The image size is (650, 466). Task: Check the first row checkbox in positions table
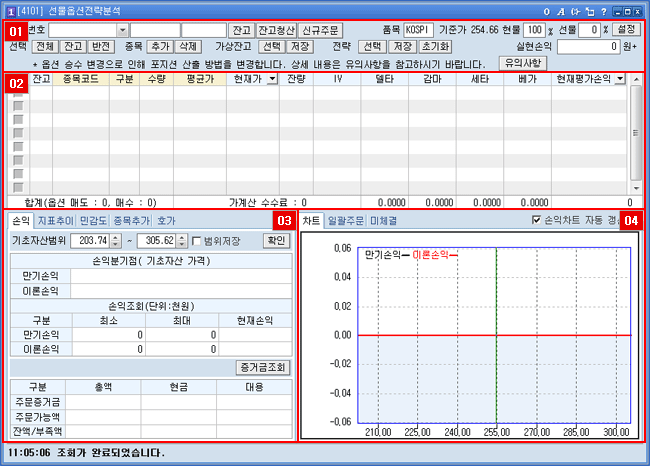(x=18, y=106)
